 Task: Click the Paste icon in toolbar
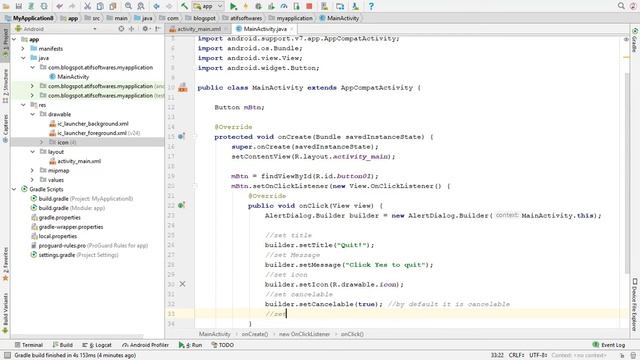click(x=113, y=6)
